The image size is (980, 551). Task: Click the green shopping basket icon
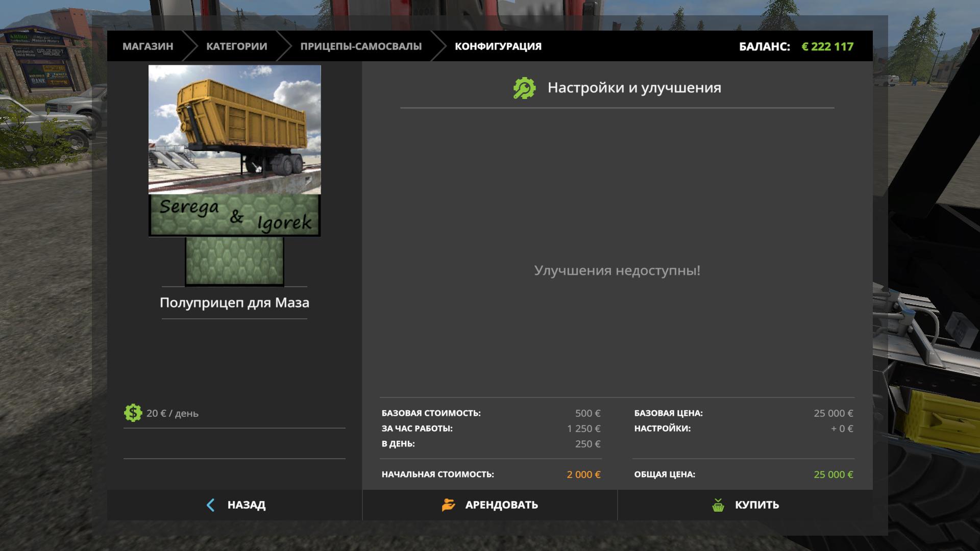[x=718, y=505]
